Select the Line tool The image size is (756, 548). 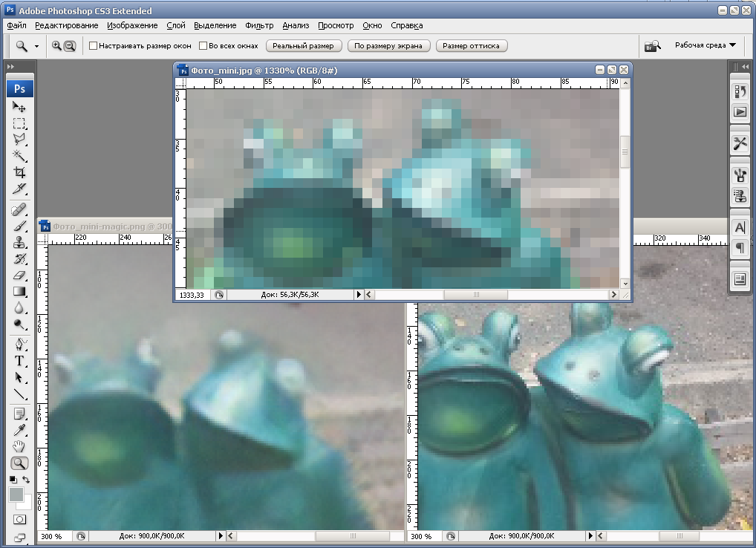pyautogui.click(x=19, y=394)
